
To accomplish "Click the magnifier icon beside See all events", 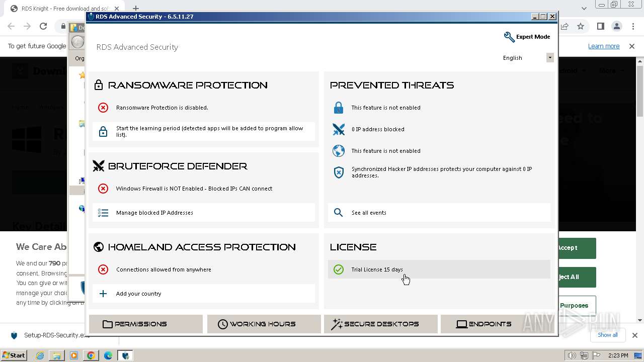I will coord(339,213).
